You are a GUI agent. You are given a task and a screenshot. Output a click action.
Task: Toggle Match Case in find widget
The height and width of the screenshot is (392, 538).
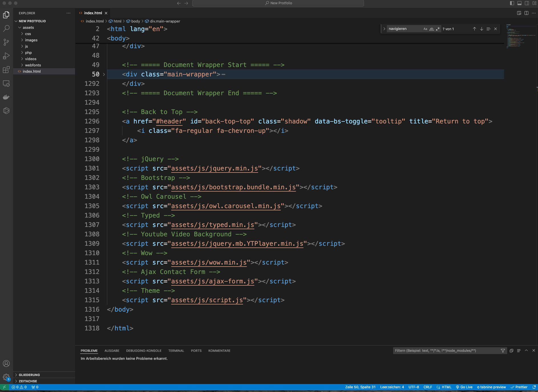(x=425, y=29)
